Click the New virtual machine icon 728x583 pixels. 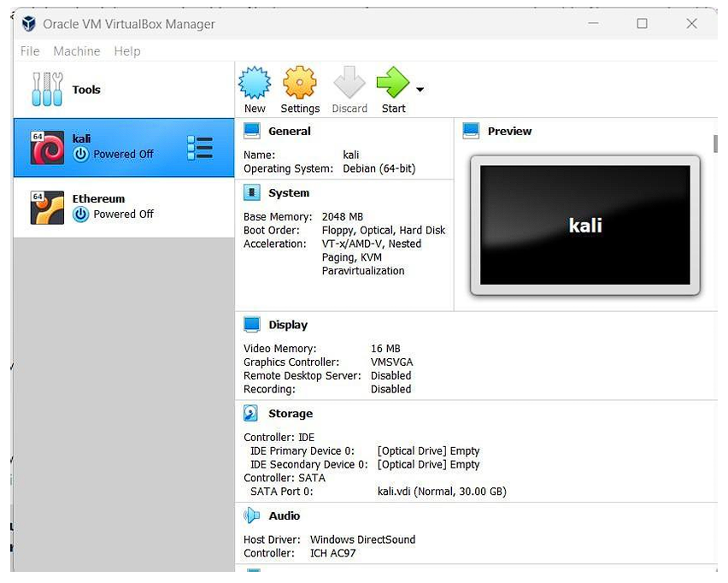255,84
